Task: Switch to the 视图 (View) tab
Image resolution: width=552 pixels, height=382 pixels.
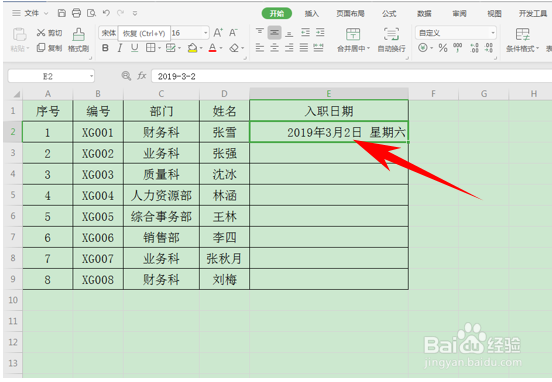Action: pos(494,14)
